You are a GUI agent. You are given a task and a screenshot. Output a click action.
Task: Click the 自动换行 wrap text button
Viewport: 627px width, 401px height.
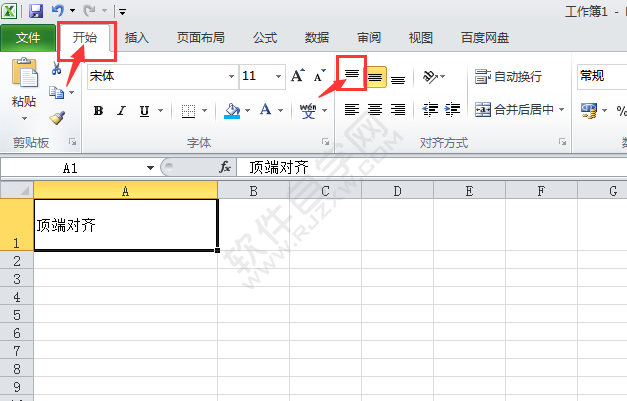click(x=508, y=76)
